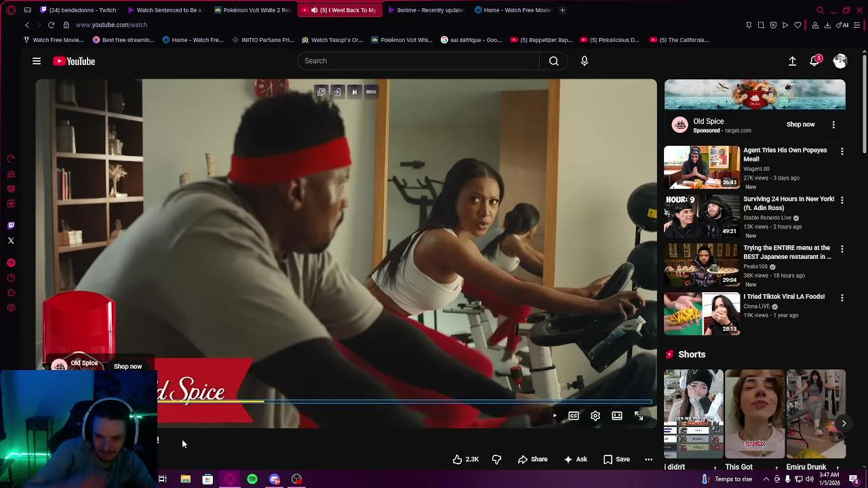Click the youtube.com/watch address bar
This screenshot has width=868, height=488.
(x=111, y=25)
